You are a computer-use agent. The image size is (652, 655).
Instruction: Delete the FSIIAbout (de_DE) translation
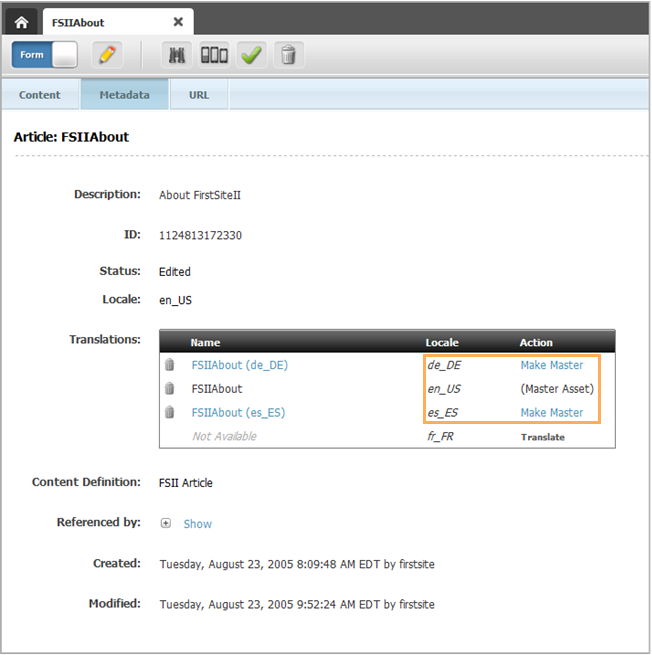[169, 365]
